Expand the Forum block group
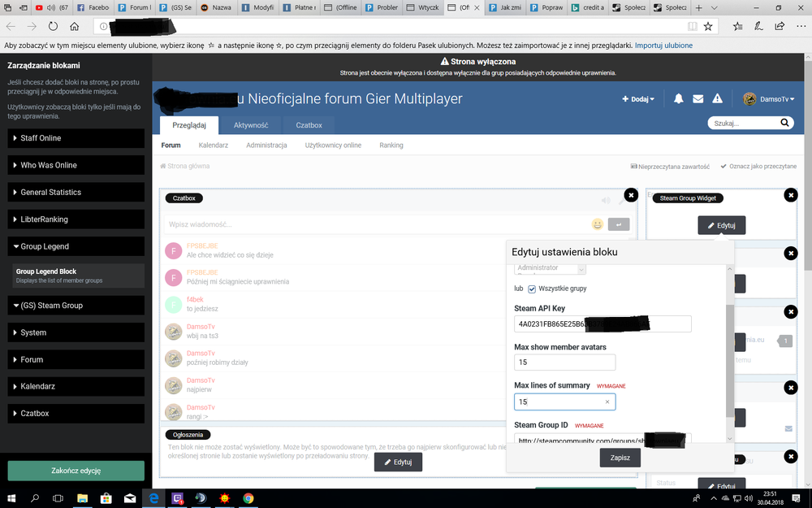The image size is (812, 508). pos(76,359)
